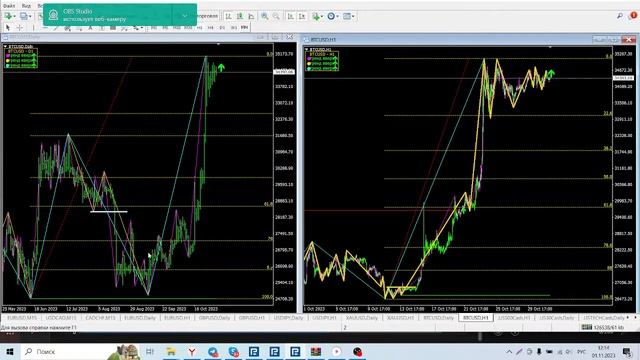This screenshot has width=640, height=360.
Task: Select the Trendline drawing tool
Action: pos(56,28)
